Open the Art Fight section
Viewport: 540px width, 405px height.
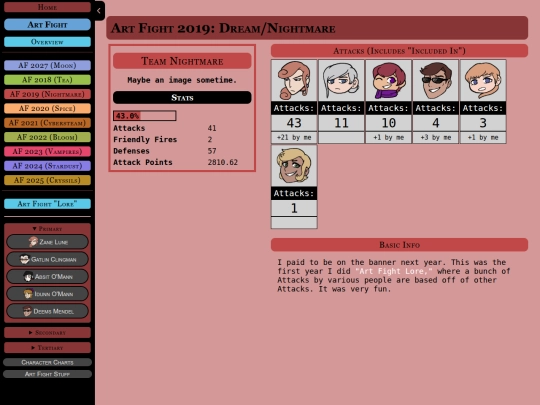pos(48,24)
